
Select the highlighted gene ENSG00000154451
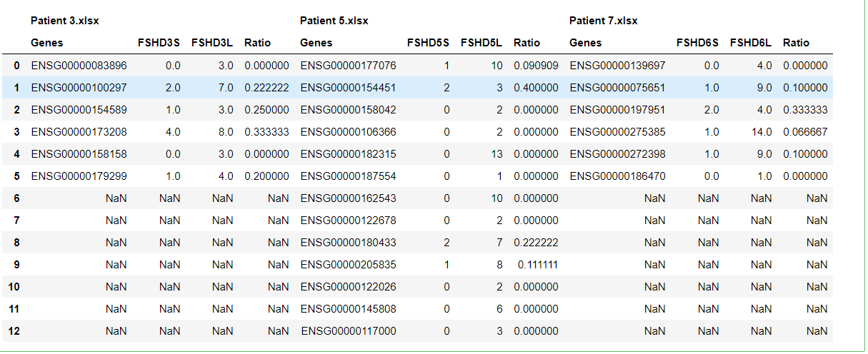coord(348,88)
